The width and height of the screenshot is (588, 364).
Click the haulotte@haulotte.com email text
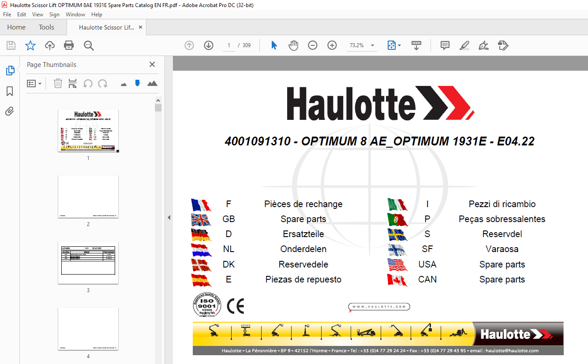pyautogui.click(x=512, y=351)
